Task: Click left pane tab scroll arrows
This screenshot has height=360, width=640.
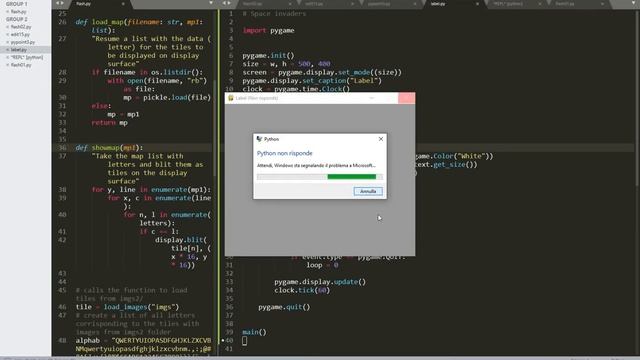Action: 60,3
